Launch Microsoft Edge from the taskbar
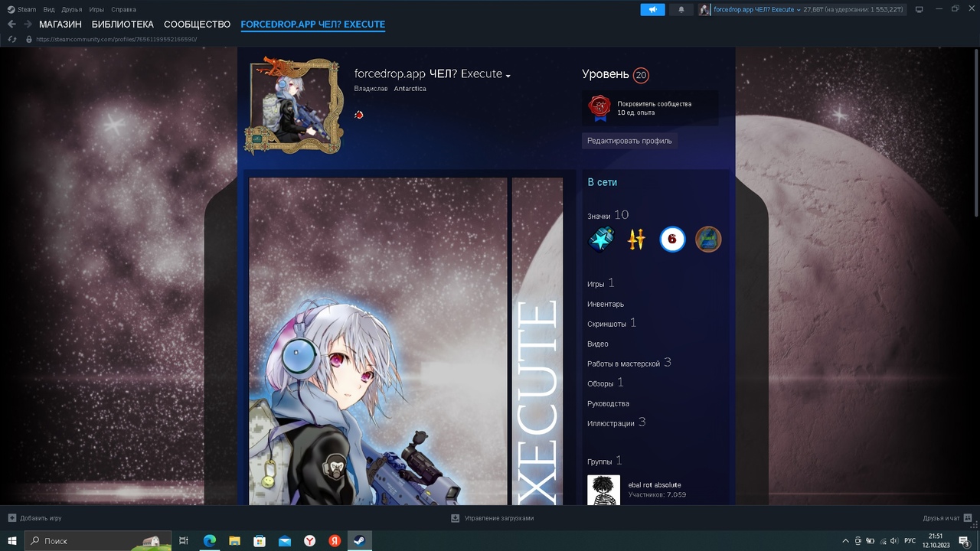The height and width of the screenshot is (551, 980). [209, 540]
